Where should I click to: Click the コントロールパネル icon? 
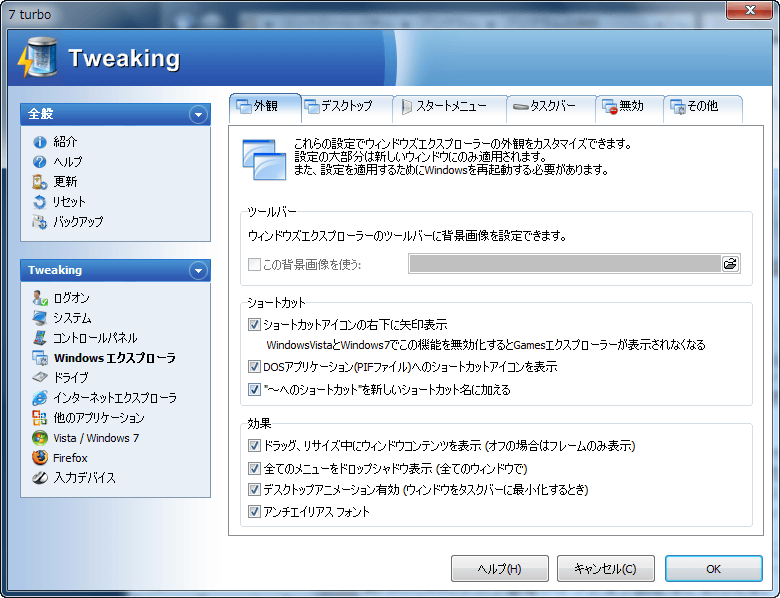coord(40,338)
